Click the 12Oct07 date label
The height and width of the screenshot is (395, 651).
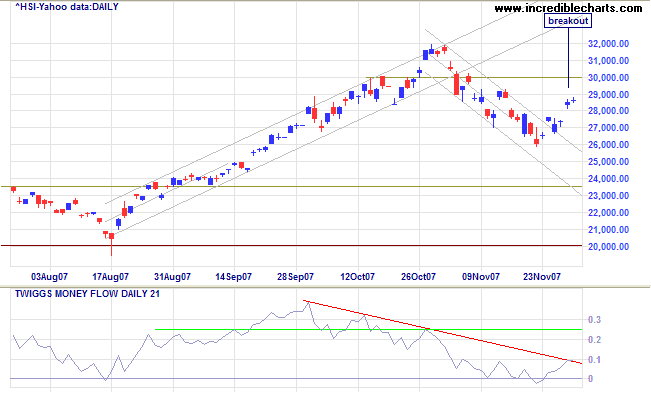pyautogui.click(x=357, y=277)
